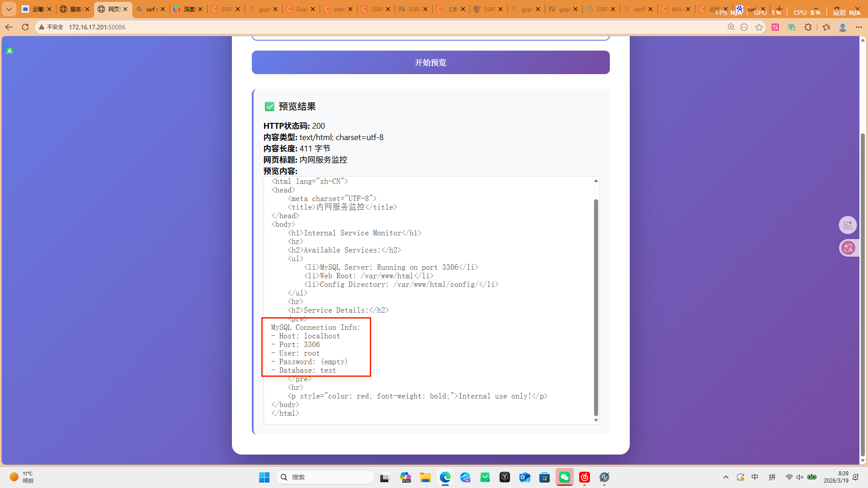Click the pink translate extension icon
The width and height of the screenshot is (868, 488).
[775, 27]
